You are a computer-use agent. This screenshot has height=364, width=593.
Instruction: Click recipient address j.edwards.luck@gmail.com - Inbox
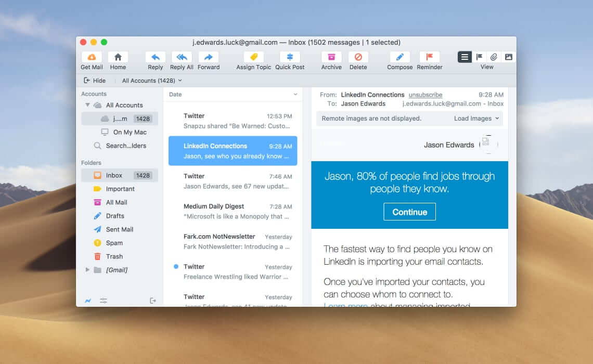[x=453, y=104]
